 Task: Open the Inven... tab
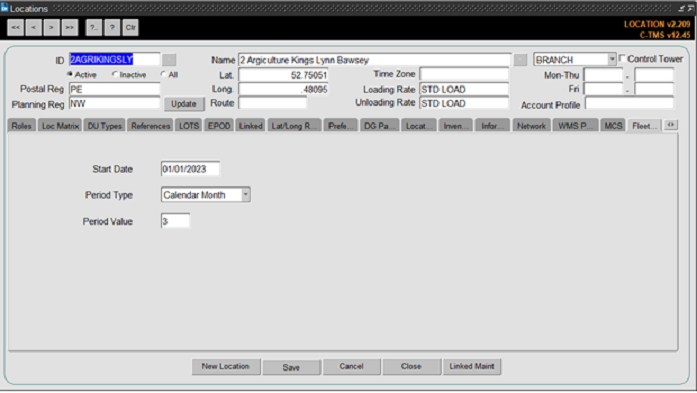(x=455, y=126)
